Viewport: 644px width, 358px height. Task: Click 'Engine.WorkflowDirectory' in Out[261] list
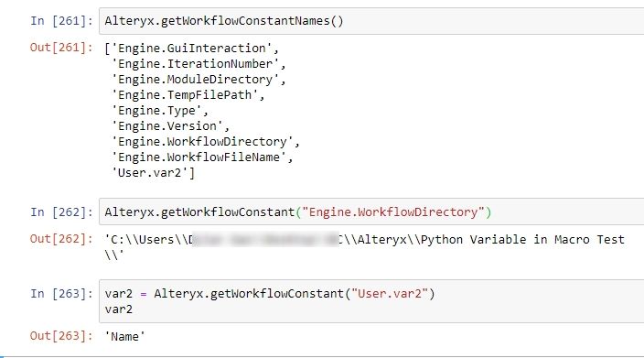pyautogui.click(x=202, y=142)
